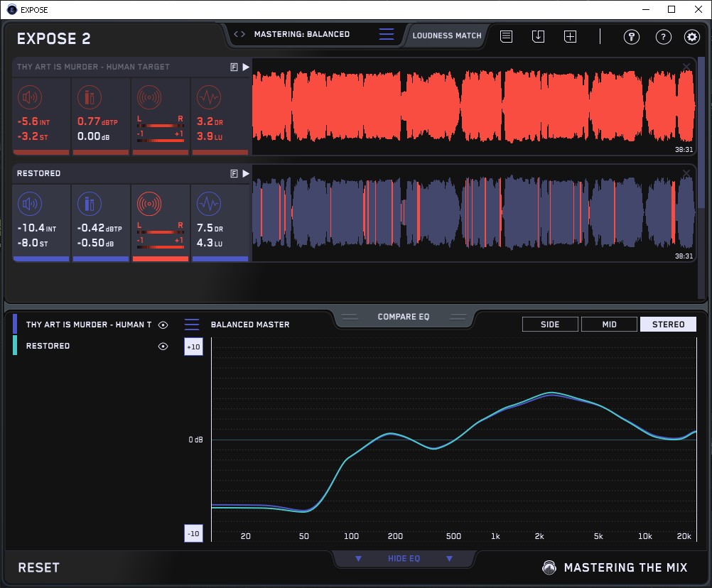Click the +10 EQ scale box
This screenshot has width=712, height=588.
193,347
